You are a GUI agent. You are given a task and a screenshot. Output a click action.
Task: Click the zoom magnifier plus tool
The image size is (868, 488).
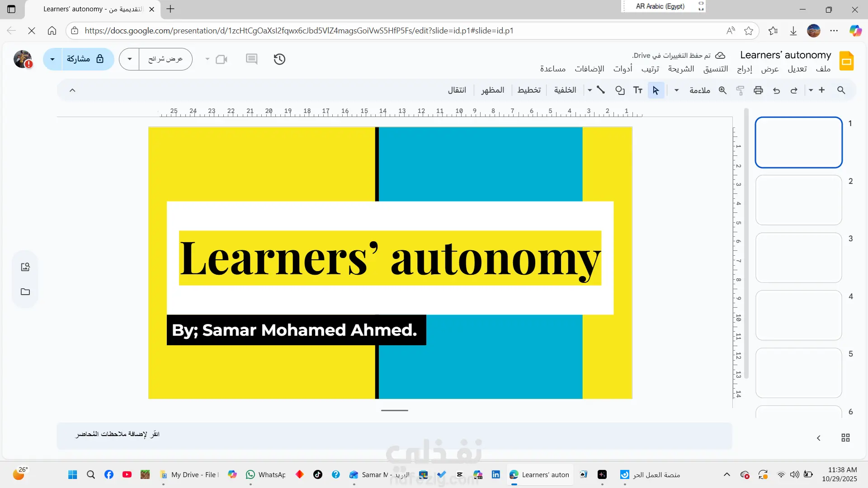tap(722, 90)
